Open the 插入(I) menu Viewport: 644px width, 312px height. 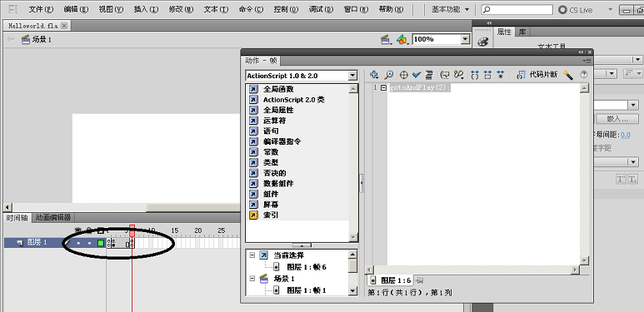(147, 9)
